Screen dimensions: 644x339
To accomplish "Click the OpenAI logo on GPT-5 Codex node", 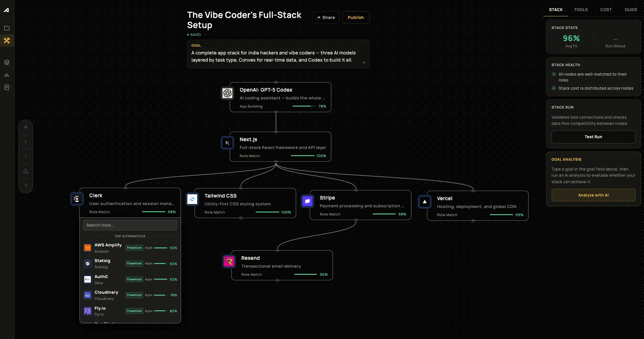I will [x=227, y=93].
